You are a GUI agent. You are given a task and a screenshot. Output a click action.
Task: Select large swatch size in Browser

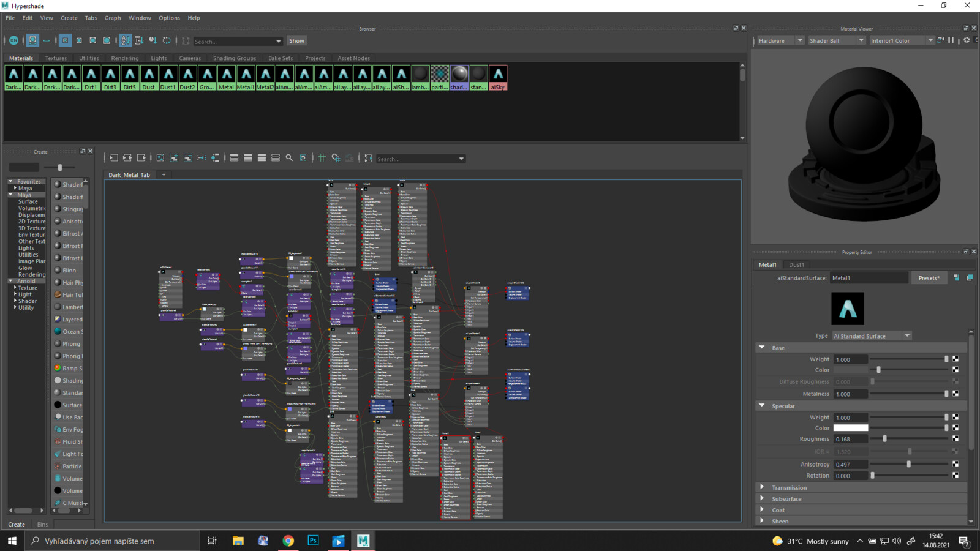92,40
